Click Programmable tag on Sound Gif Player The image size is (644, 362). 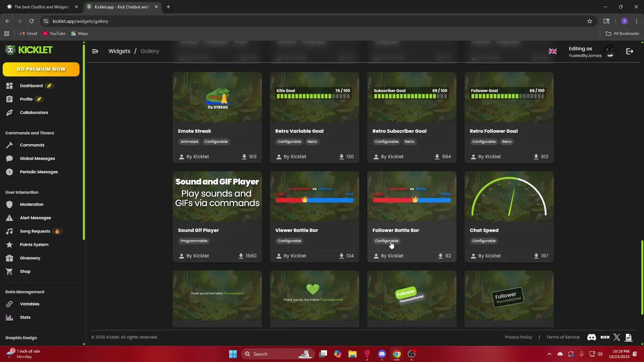click(x=194, y=241)
